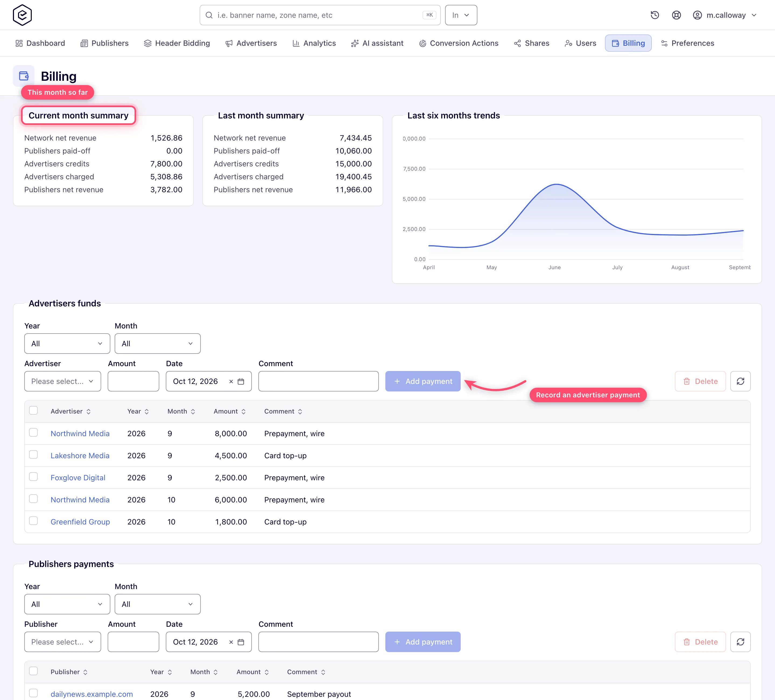
Task: Refresh the Publishers payments table
Action: click(x=740, y=642)
